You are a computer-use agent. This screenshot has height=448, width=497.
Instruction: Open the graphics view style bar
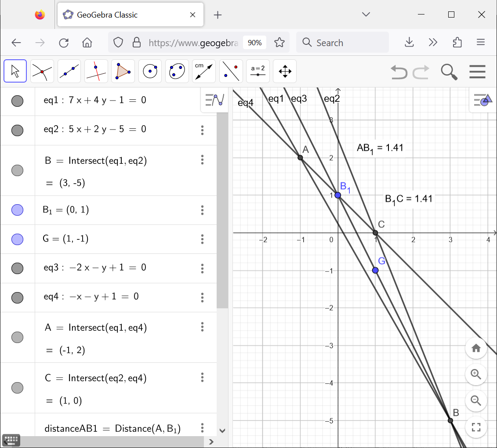[x=483, y=100]
